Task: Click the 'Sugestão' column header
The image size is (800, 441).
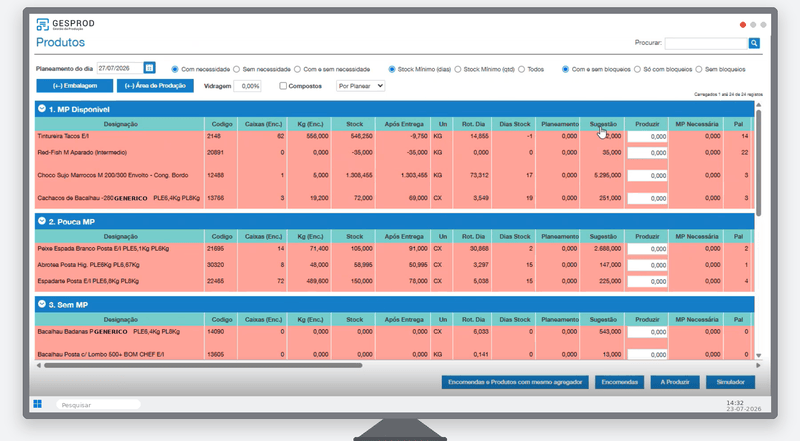Action: coord(603,124)
